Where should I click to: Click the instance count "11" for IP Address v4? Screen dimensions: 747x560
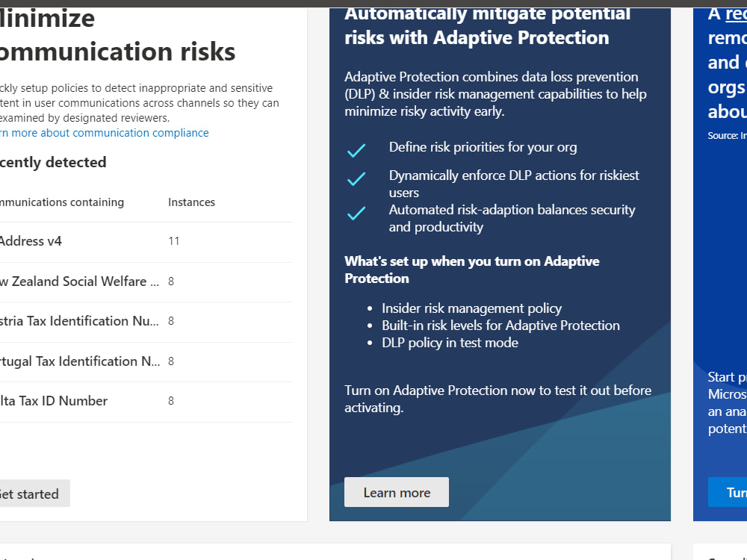(174, 241)
